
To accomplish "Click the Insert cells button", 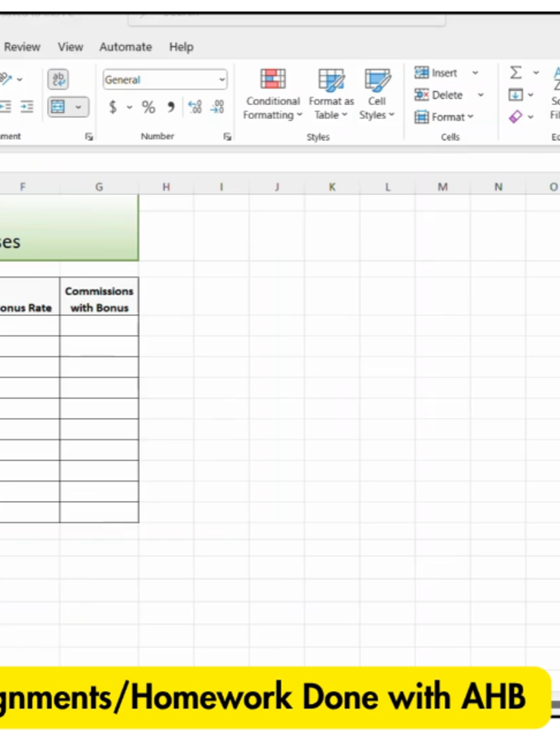I will coord(436,73).
